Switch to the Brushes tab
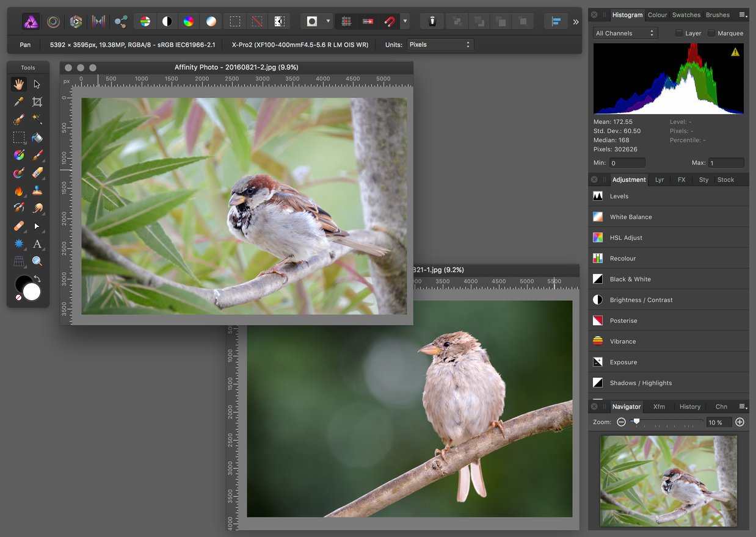The height and width of the screenshot is (537, 756). coord(718,15)
